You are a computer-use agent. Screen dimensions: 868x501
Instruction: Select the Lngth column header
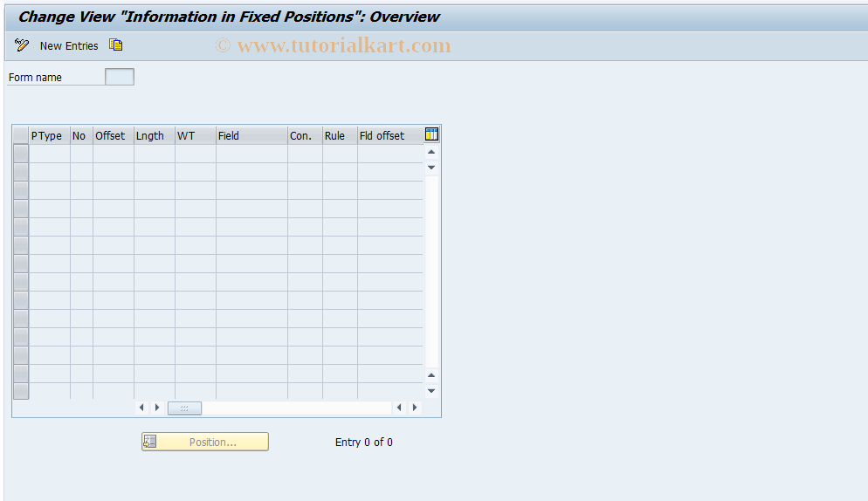(x=154, y=135)
